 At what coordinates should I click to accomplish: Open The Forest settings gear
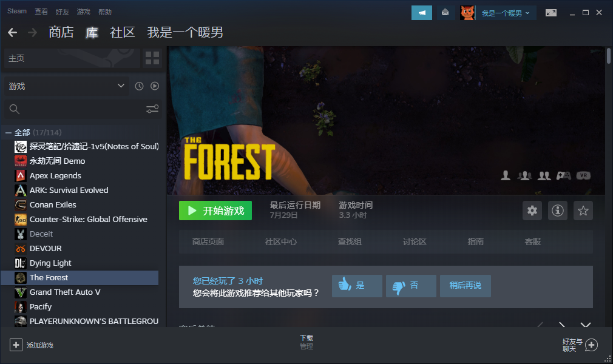532,211
